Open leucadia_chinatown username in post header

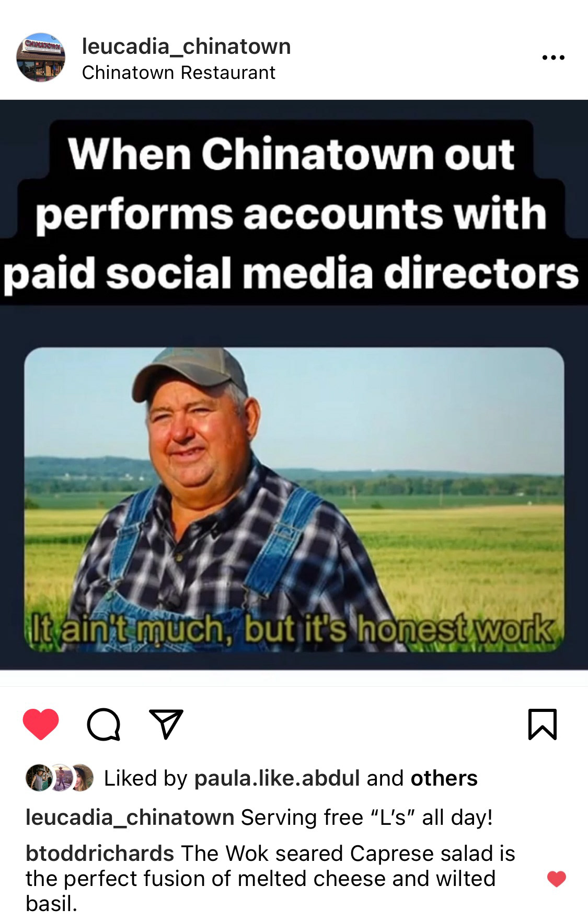tap(186, 47)
